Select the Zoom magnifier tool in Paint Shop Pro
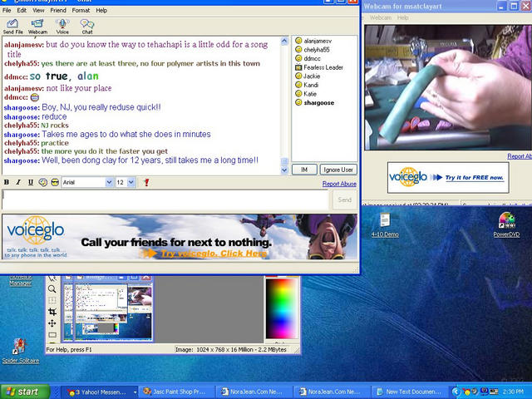532x399 pixels. point(52,289)
